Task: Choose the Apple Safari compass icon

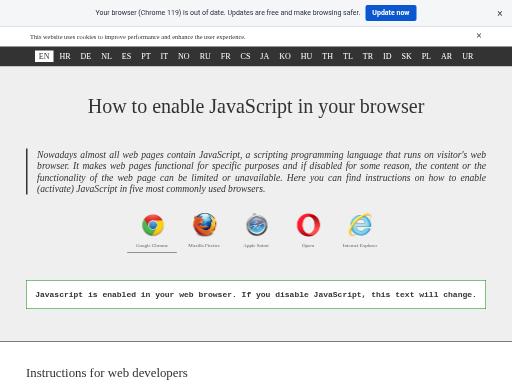Action: tap(256, 225)
